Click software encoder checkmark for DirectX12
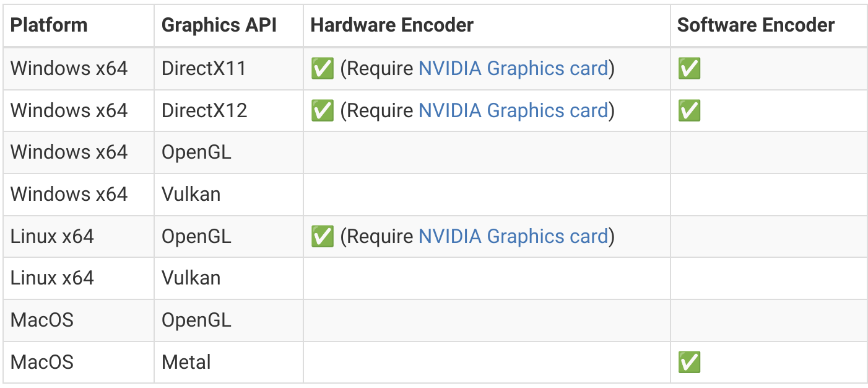868x388 pixels. (689, 110)
